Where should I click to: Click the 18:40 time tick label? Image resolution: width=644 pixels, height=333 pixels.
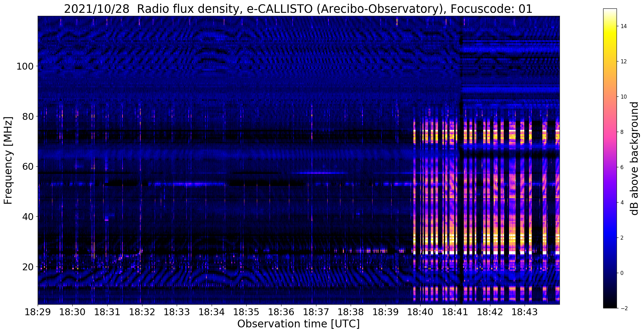(x=421, y=312)
